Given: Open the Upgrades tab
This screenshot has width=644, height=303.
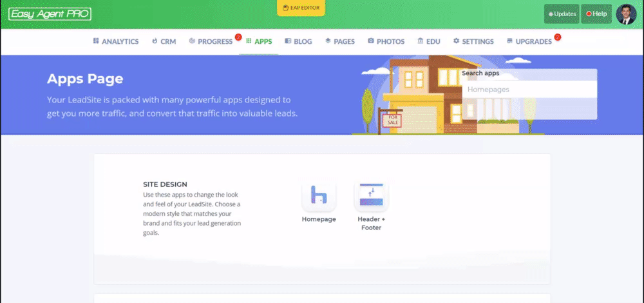Looking at the screenshot, I should (529, 41).
